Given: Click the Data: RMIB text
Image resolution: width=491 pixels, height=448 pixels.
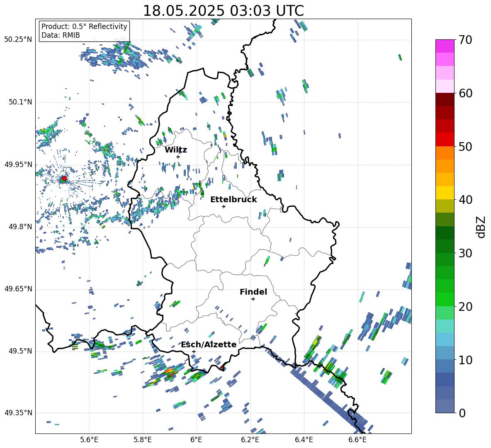Looking at the screenshot, I should click(61, 35).
